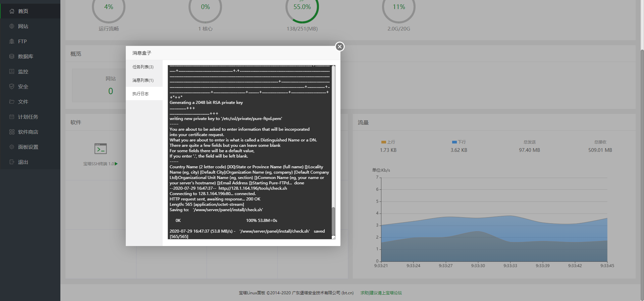
Task: Click the database icon beside 数据库
Action: pyautogui.click(x=12, y=56)
